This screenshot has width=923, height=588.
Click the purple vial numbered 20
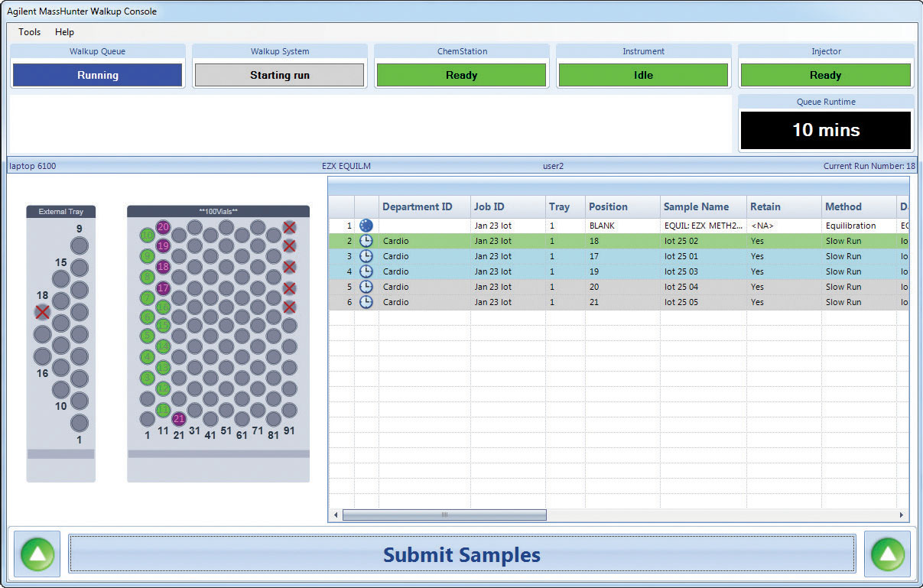coord(163,227)
